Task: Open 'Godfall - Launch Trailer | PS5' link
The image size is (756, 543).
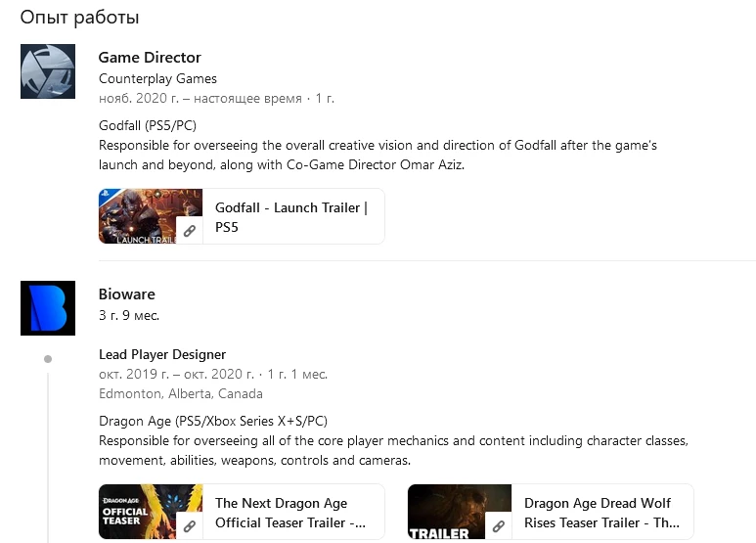Action: click(x=291, y=217)
